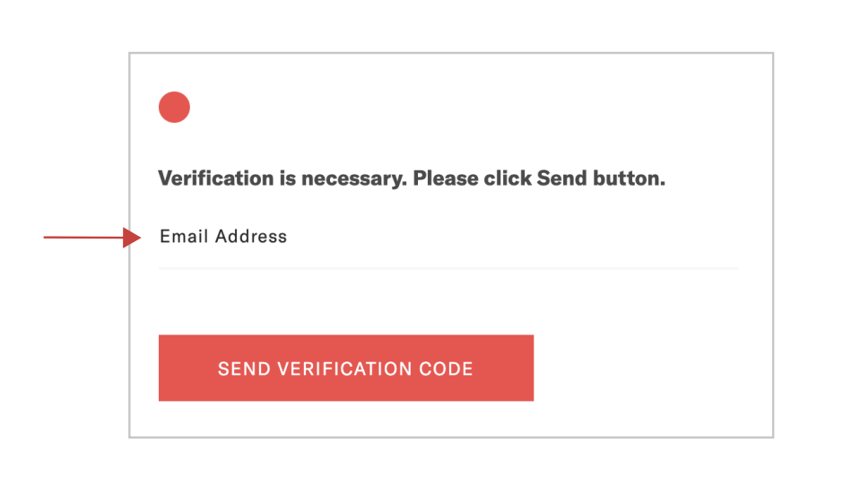
Task: Click the word "necessary" in the heading
Action: (353, 179)
